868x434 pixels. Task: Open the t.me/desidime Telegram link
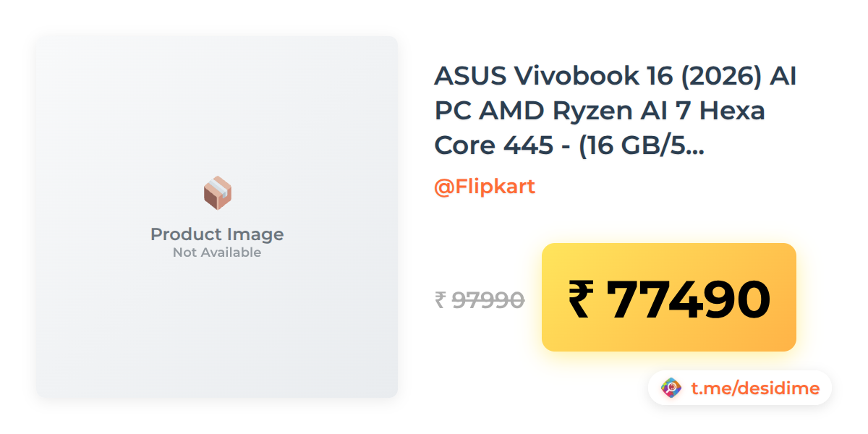(755, 388)
